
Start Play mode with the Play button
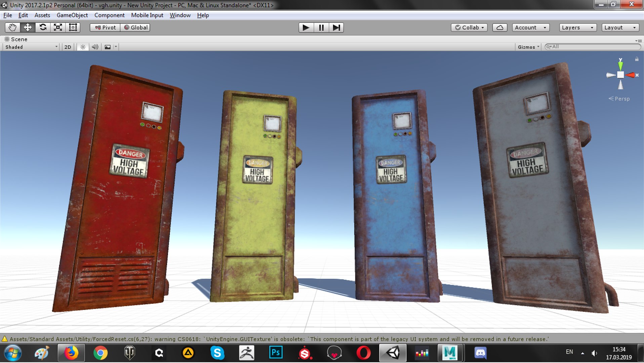coord(306,28)
